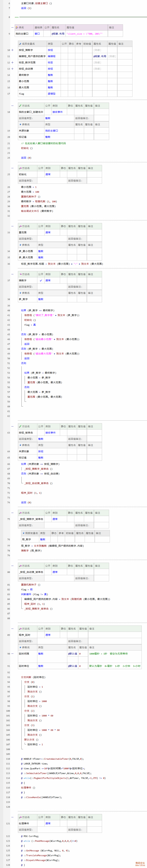Click the 置随机数种子 call in 初始化
147x868 pixels.
pos(31,197)
